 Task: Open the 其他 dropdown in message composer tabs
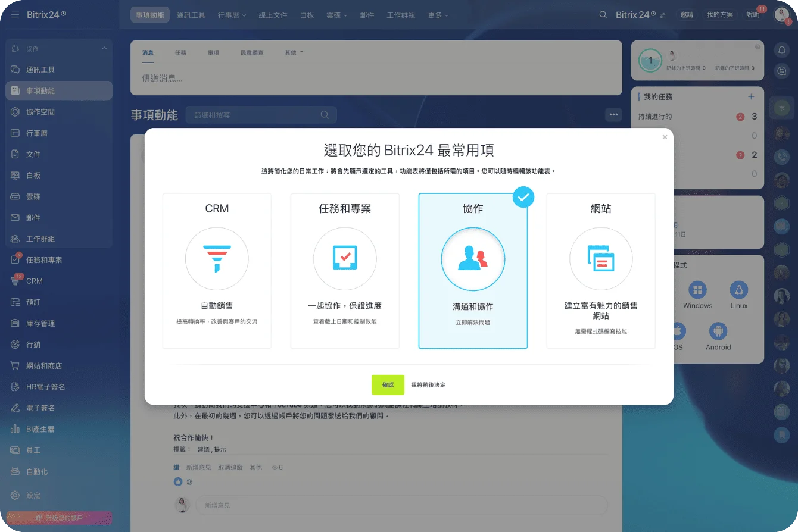click(x=294, y=52)
